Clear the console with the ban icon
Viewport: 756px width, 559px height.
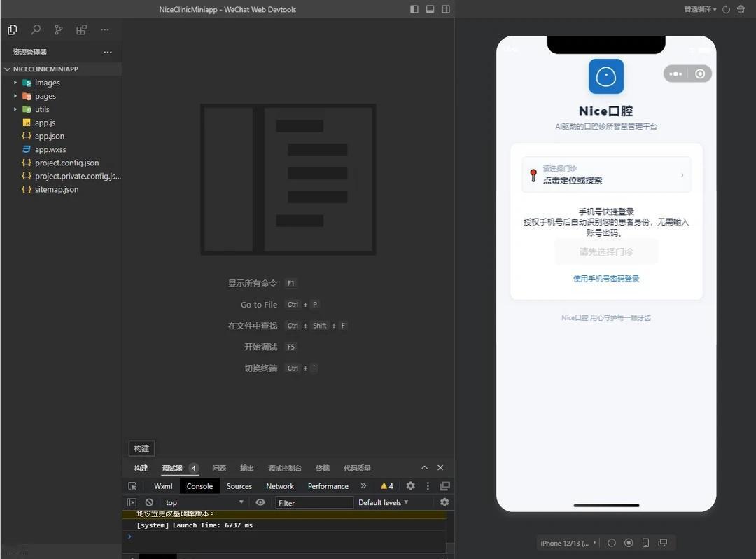pyautogui.click(x=149, y=502)
